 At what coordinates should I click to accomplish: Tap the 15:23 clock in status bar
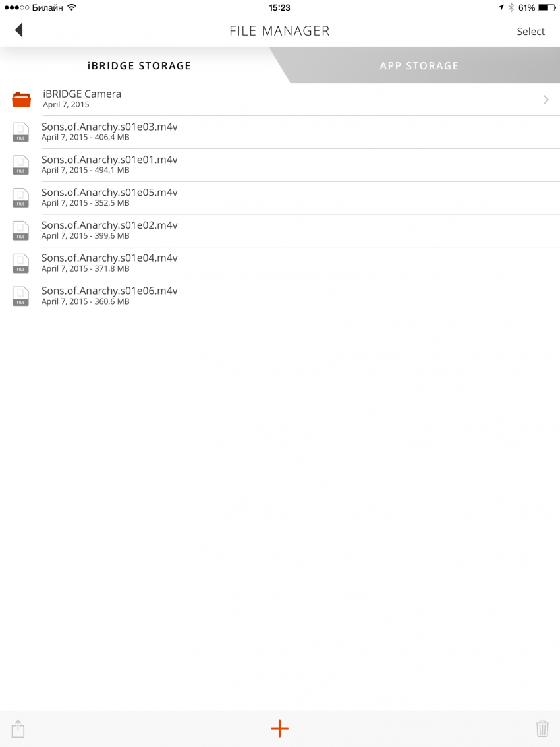pos(279,8)
